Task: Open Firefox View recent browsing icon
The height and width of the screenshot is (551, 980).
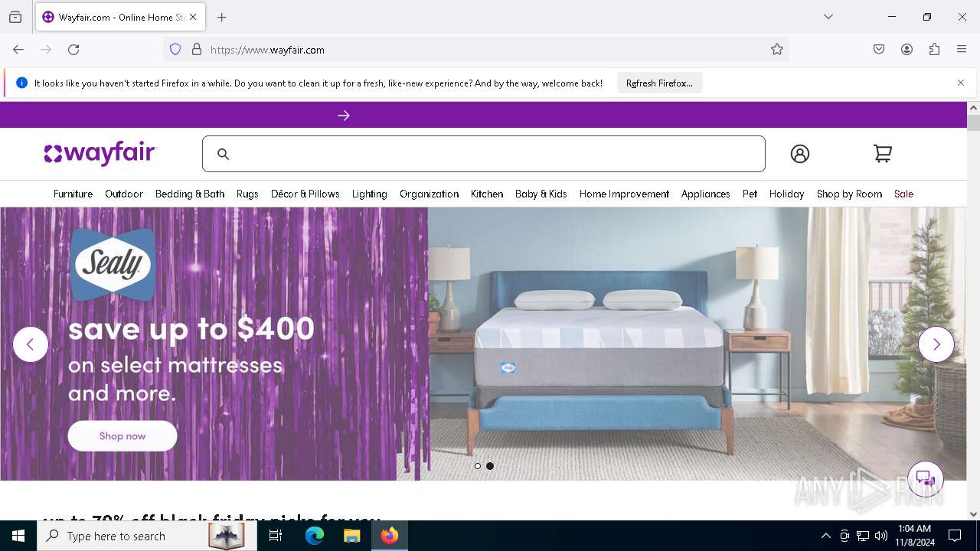Action: pyautogui.click(x=15, y=17)
